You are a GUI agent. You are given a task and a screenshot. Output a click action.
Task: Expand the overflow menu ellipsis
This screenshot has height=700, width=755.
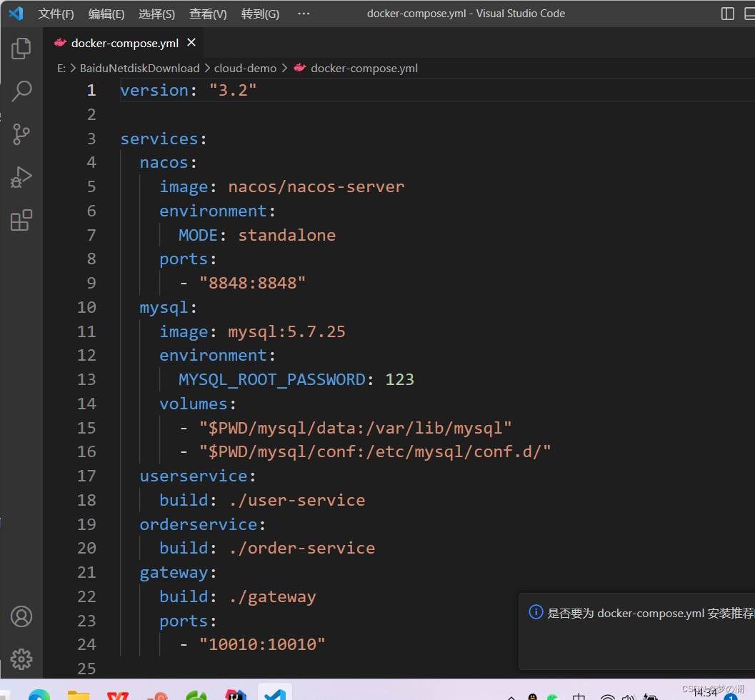coord(304,14)
